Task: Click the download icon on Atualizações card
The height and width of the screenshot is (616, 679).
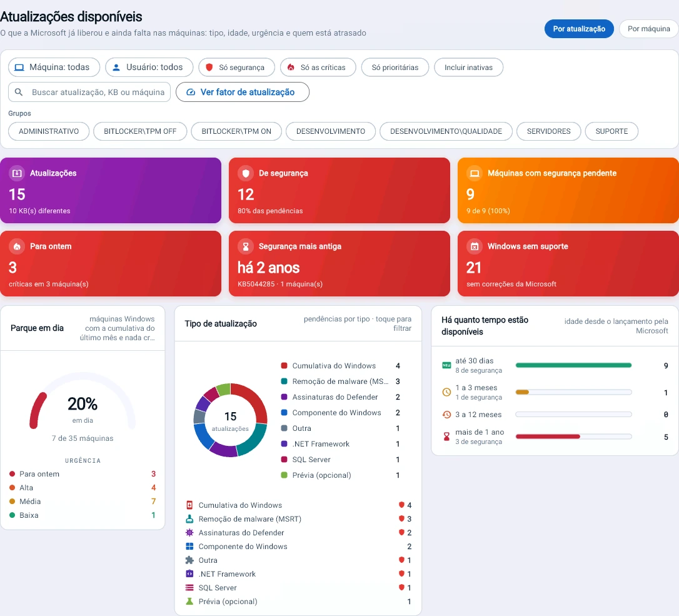Action: point(17,173)
